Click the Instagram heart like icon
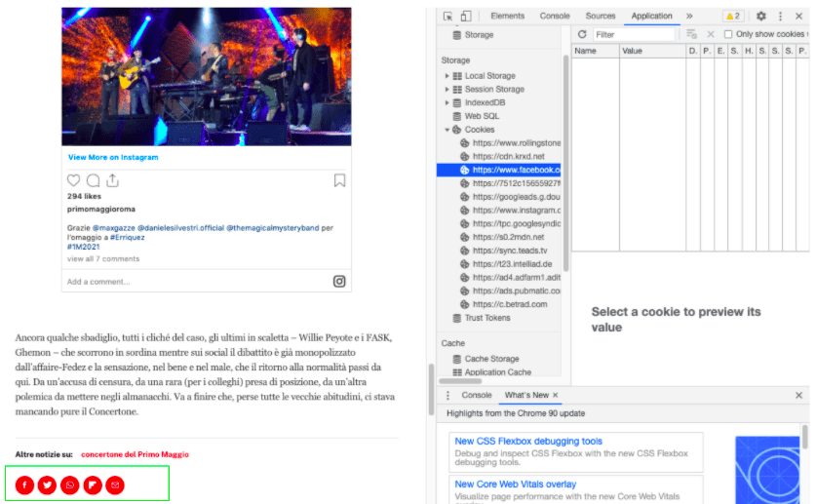Viewport: 816px width, 504px height. pos(74,180)
